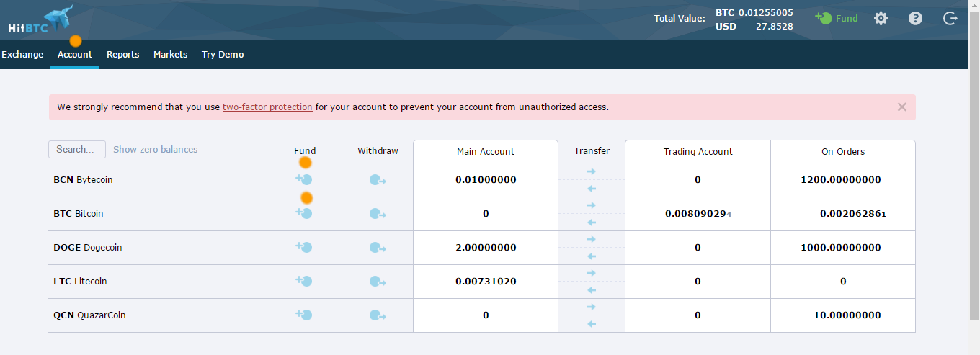Click the Fund icon for Dogecoin

304,247
